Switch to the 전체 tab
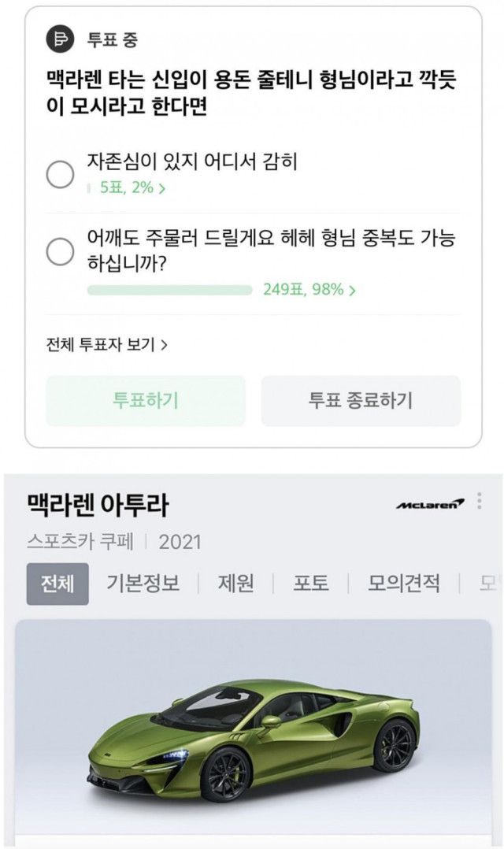The image size is (504, 849). pos(57,584)
